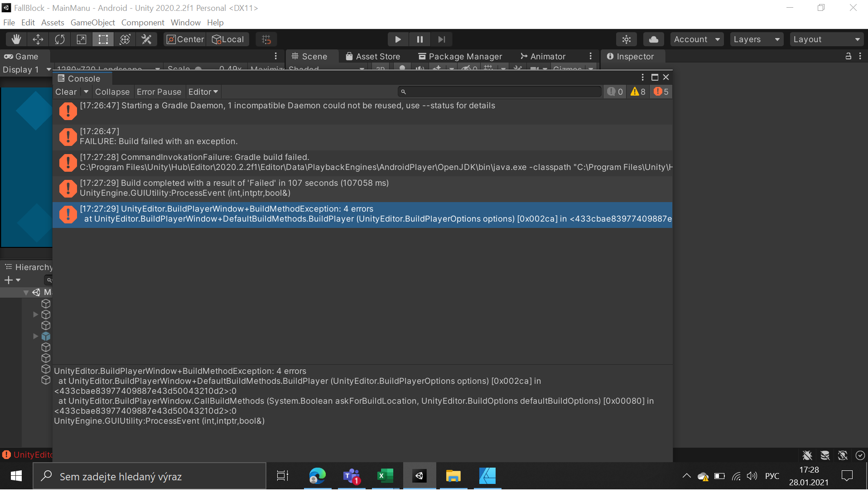The image size is (868, 493).
Task: Switch to the Animator tab
Action: click(543, 56)
